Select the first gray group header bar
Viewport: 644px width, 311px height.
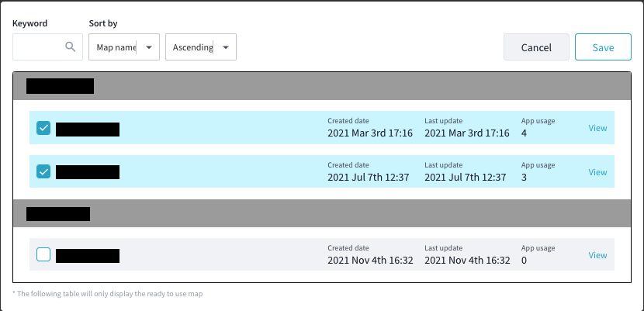pos(322,86)
